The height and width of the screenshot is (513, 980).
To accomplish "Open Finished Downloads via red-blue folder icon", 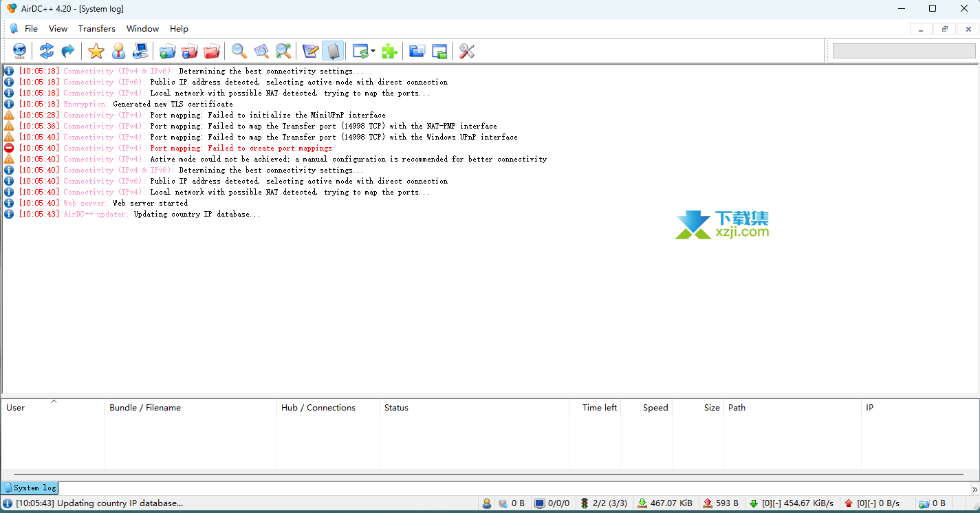I will point(190,51).
